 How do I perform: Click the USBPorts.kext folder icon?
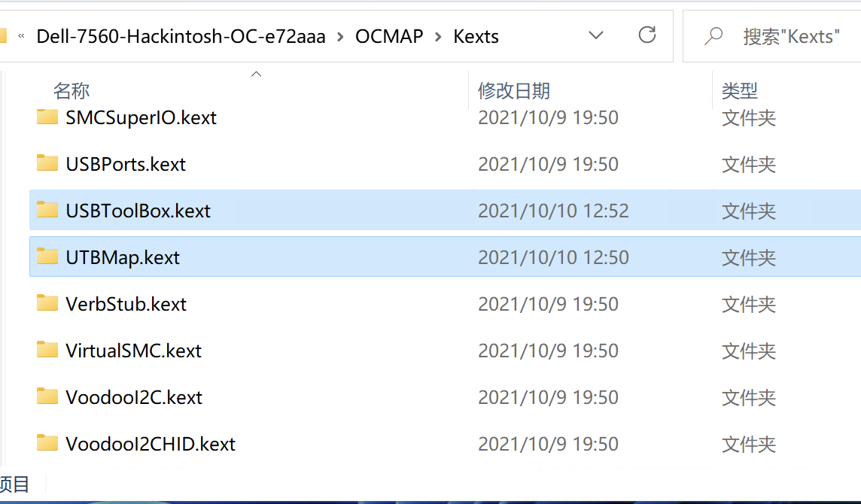47,164
